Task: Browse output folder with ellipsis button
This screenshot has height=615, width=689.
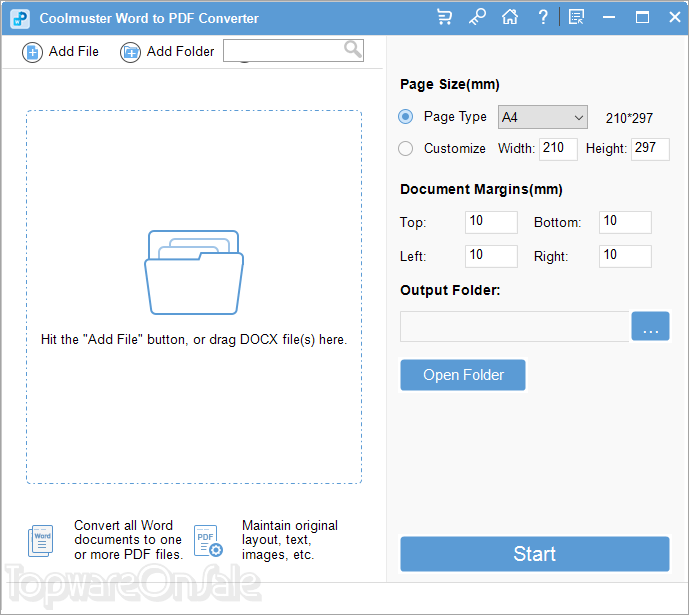Action: (x=650, y=326)
